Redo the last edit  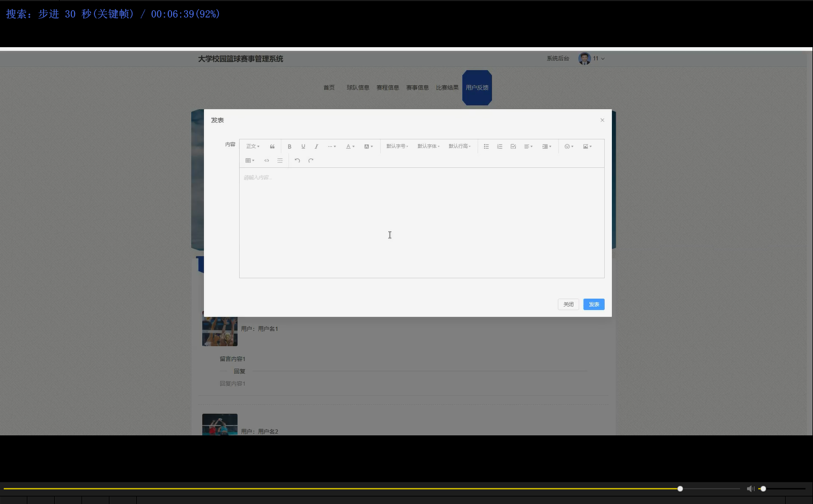point(311,160)
